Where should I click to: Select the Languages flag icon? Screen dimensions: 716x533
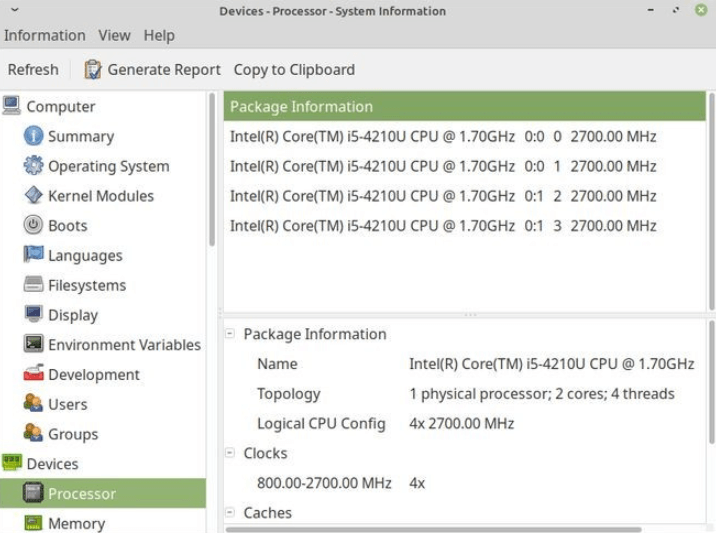click(33, 255)
